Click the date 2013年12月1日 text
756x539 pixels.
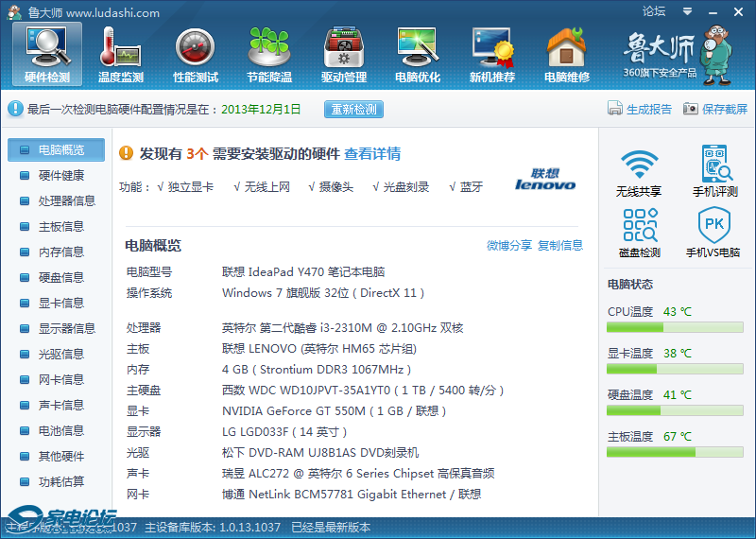[261, 110]
